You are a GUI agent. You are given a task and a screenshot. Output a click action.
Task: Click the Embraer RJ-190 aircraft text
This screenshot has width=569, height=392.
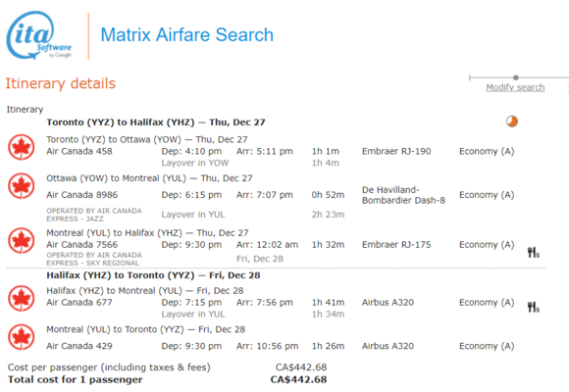tap(396, 151)
